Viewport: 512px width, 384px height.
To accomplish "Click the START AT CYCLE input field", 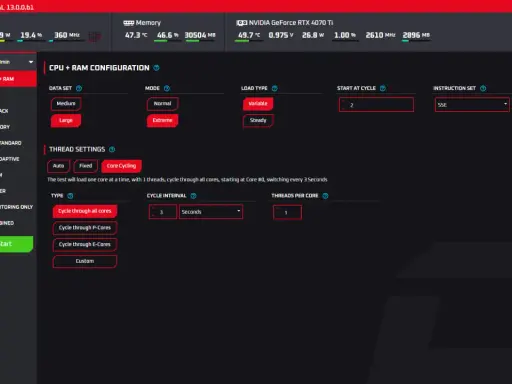I will point(376,105).
